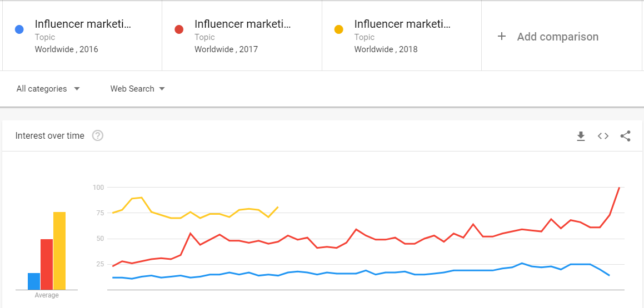
Task: Click the red line's peak at 100
Action: [x=619, y=188]
